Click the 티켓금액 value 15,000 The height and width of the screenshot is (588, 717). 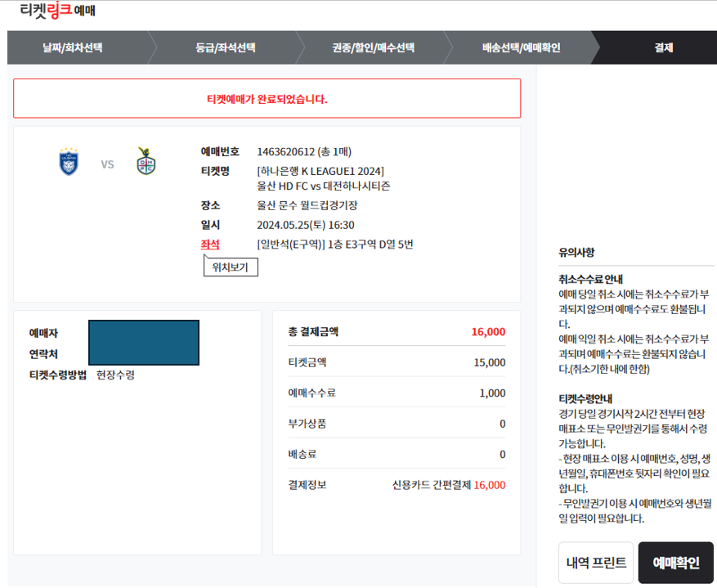489,362
